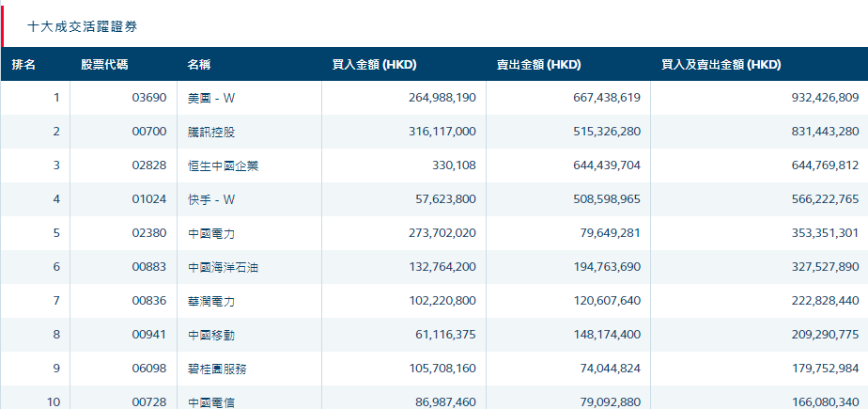
Task: Select sell amount 79,092,880
Action: pos(610,401)
